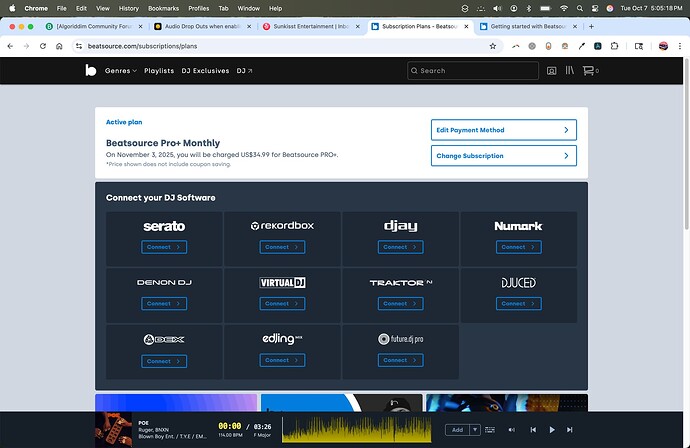
Task: Skip to previous track
Action: (x=533, y=430)
